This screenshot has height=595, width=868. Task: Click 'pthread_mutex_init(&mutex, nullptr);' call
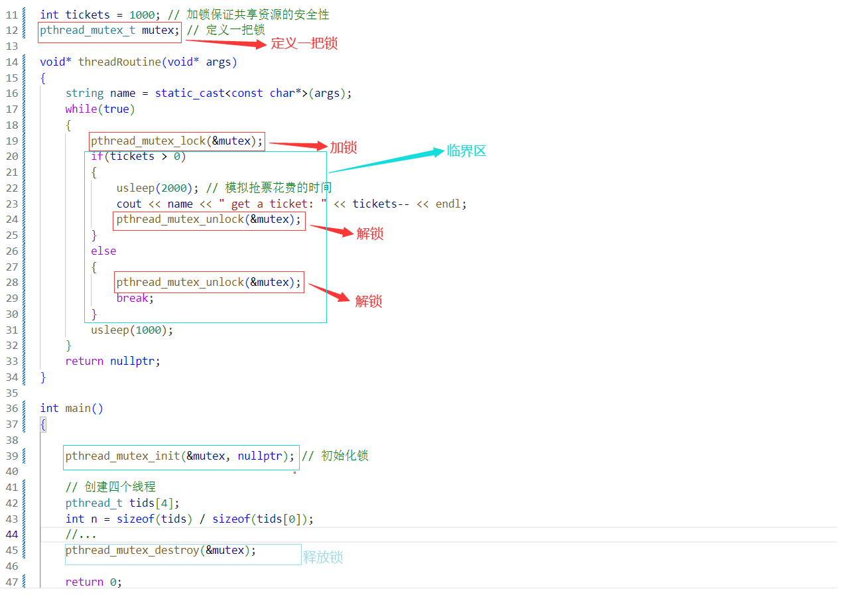click(180, 456)
